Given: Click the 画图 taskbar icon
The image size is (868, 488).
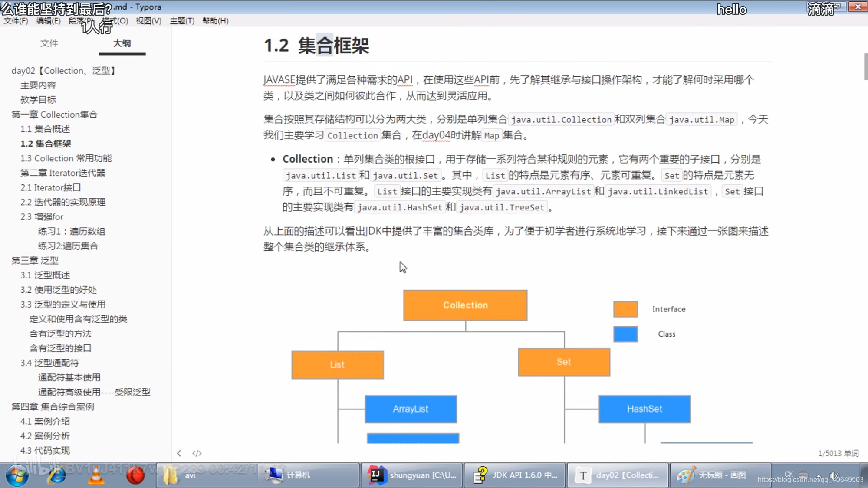Looking at the screenshot, I should (x=715, y=475).
